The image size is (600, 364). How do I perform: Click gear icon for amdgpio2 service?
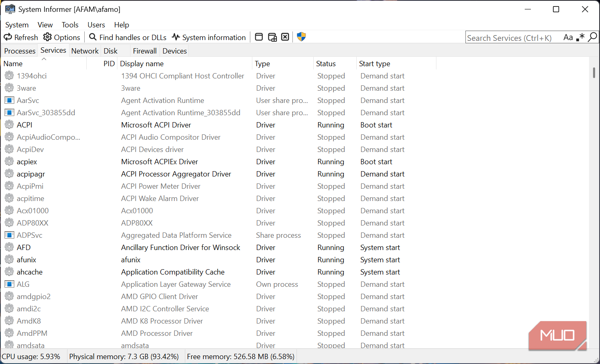9,296
